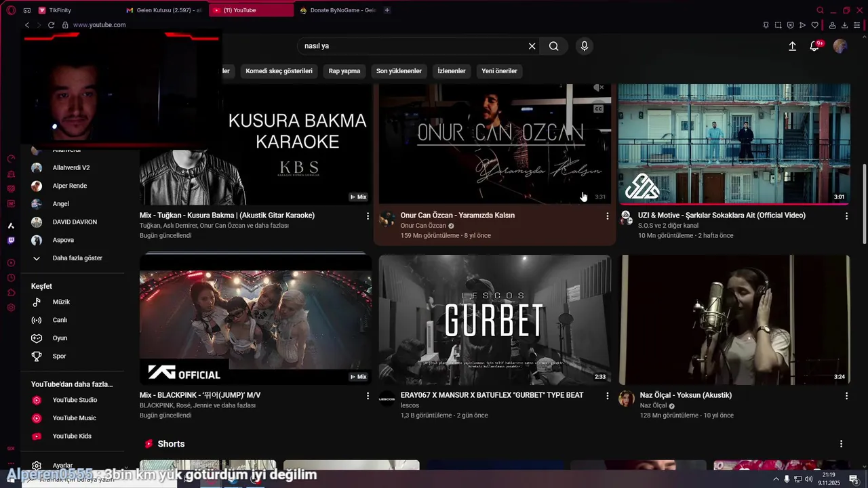Viewport: 868px width, 488px height.
Task: Play Naz Ölçal Yoksun thumbnail
Action: point(734,320)
